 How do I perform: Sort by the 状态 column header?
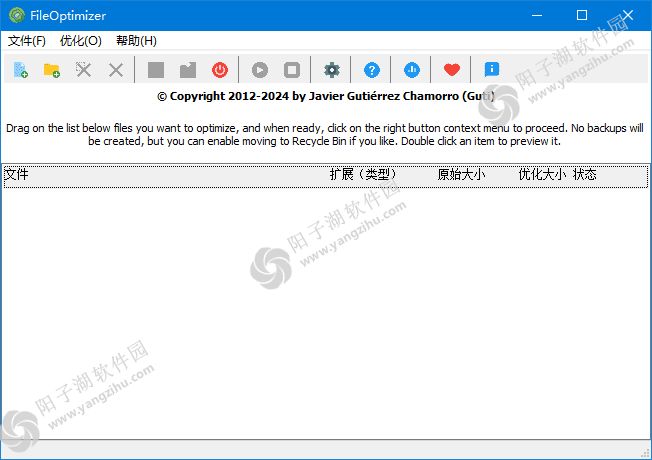[585, 174]
